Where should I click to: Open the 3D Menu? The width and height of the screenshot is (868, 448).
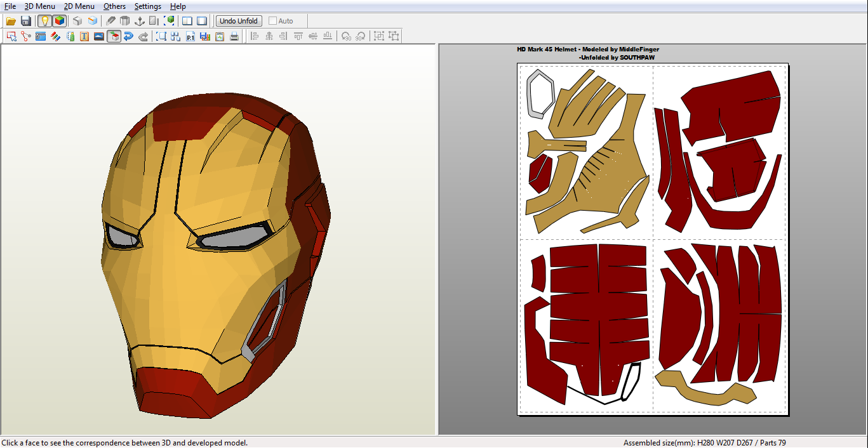40,6
